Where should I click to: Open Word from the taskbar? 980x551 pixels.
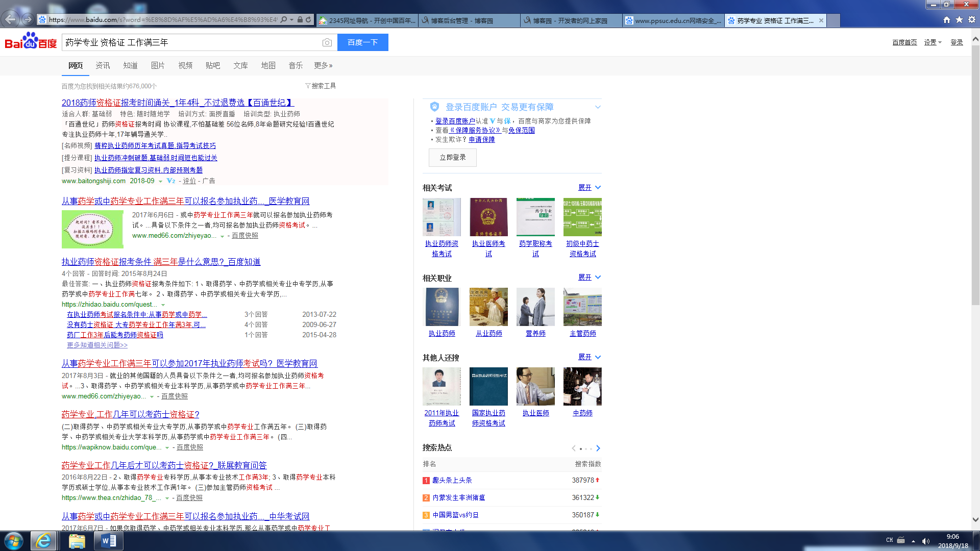[x=109, y=541]
